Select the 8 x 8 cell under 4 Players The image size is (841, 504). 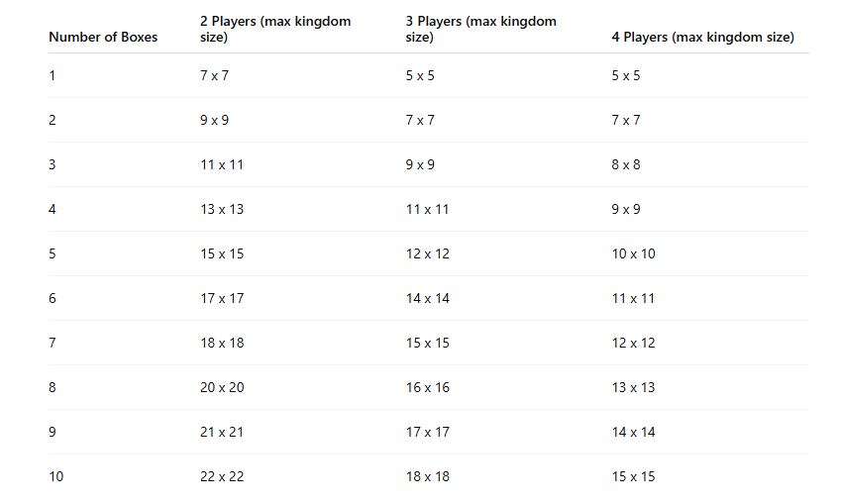click(626, 164)
